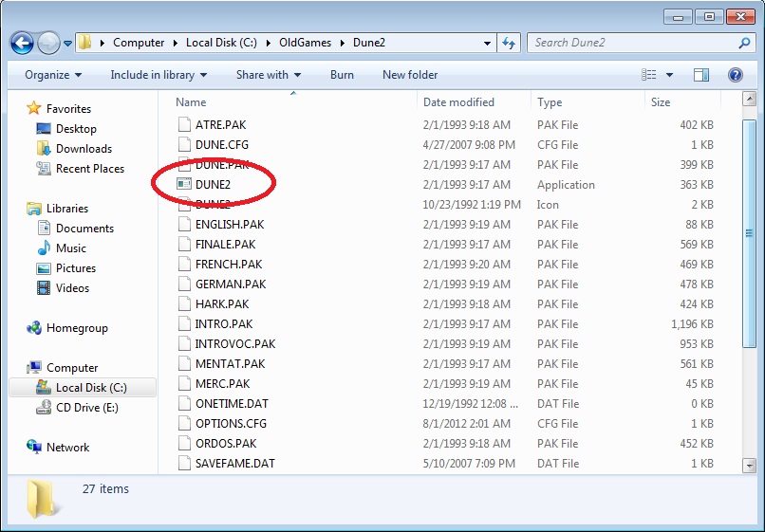765x532 pixels.
Task: Select the DUNE2 application file
Action: 213,185
